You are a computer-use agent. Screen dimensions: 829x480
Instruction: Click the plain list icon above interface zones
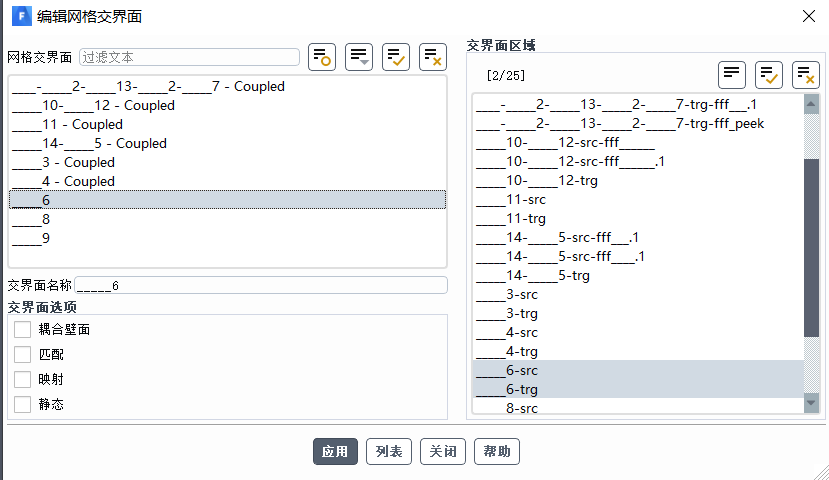732,74
